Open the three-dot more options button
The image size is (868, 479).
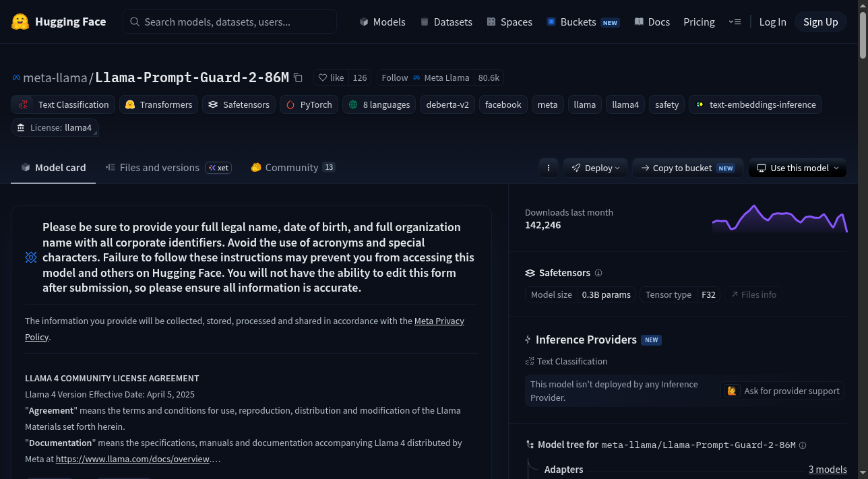549,168
